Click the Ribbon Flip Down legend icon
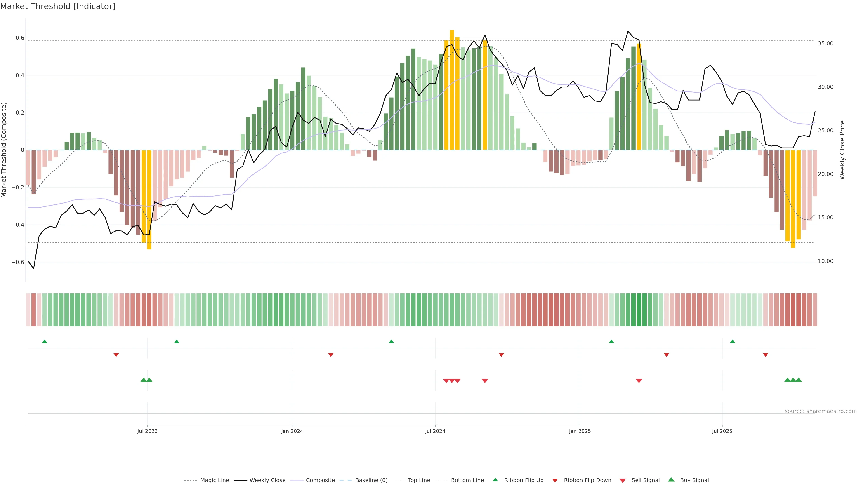868x488 pixels. point(555,481)
